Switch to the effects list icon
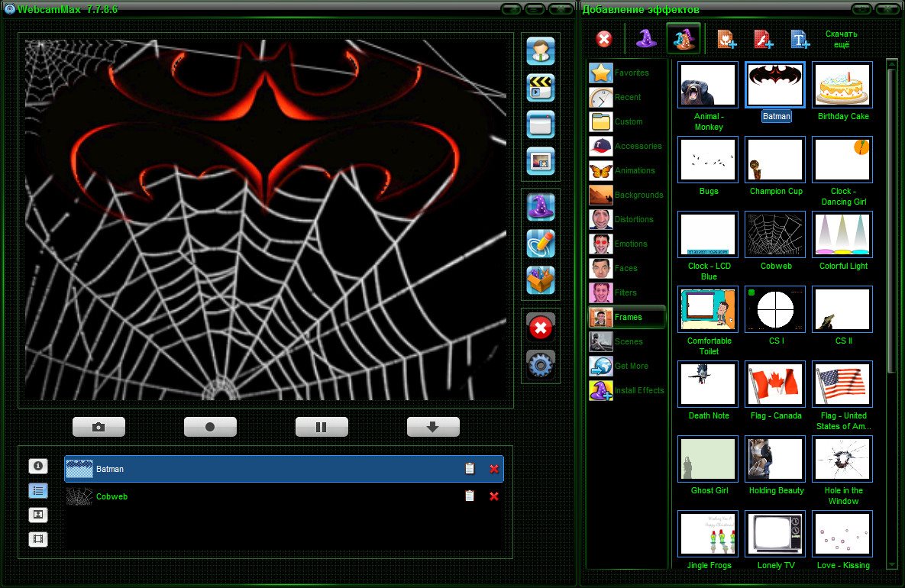The width and height of the screenshot is (905, 588). point(38,490)
